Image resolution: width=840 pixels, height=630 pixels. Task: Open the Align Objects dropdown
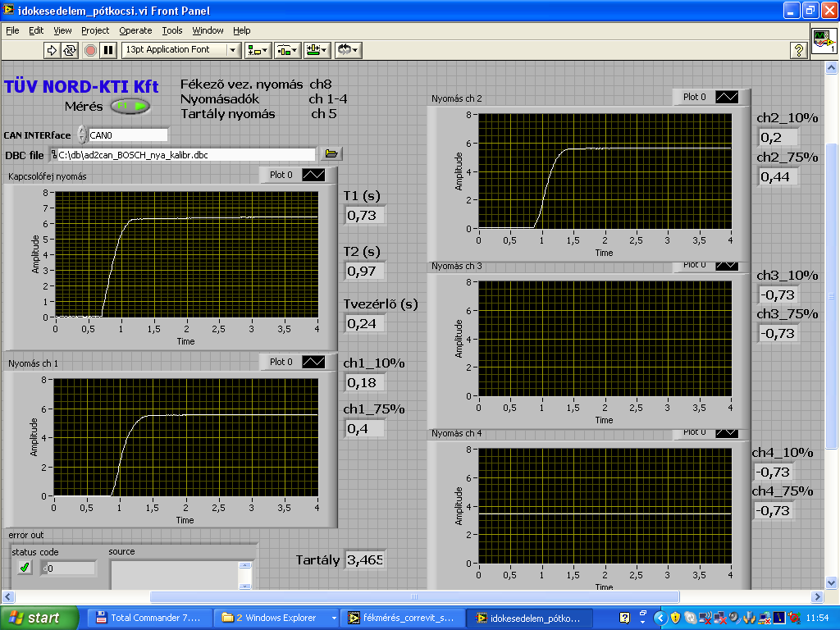coord(258,50)
